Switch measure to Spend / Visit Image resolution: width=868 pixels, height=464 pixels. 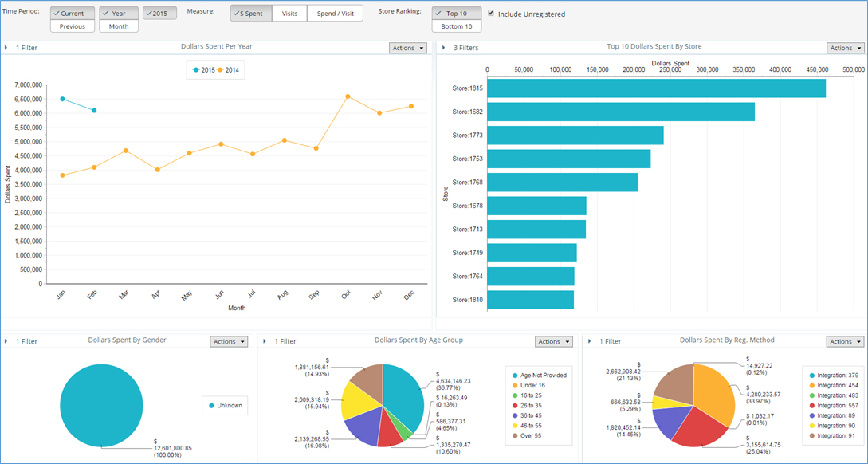(335, 14)
